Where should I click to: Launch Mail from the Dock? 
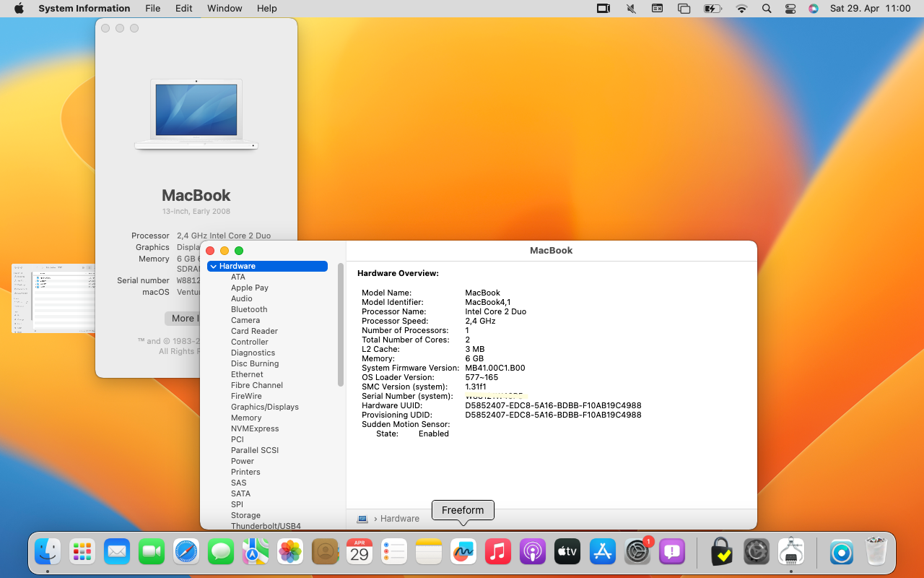(x=117, y=552)
